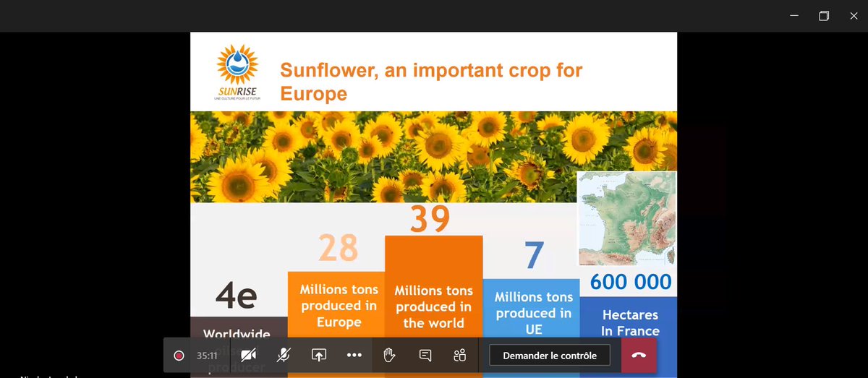Restore down the meeting window

[x=823, y=16]
